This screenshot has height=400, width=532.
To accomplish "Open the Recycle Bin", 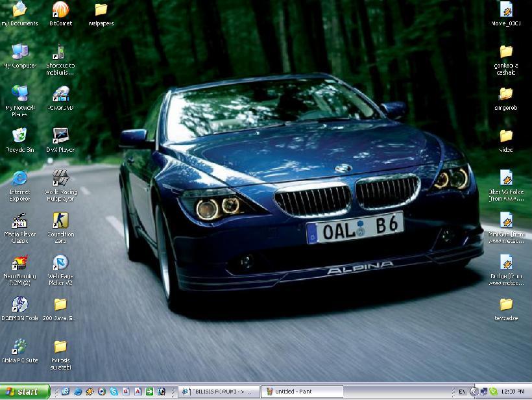I will [19, 136].
